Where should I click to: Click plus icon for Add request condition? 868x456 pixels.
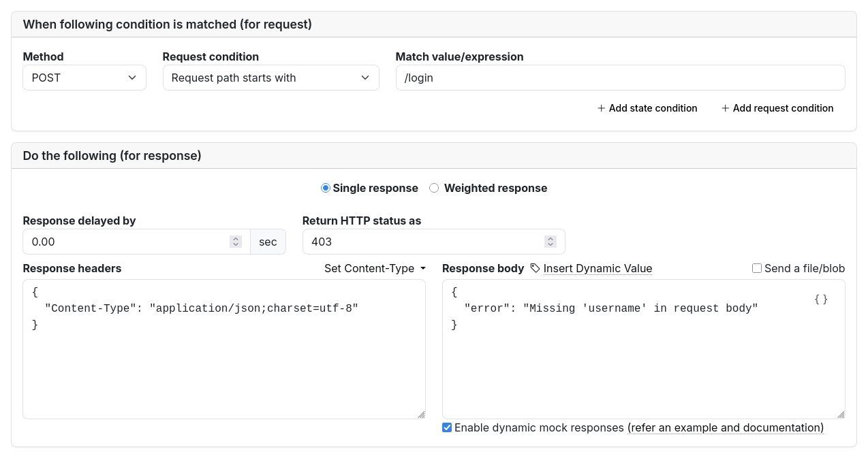(x=725, y=108)
